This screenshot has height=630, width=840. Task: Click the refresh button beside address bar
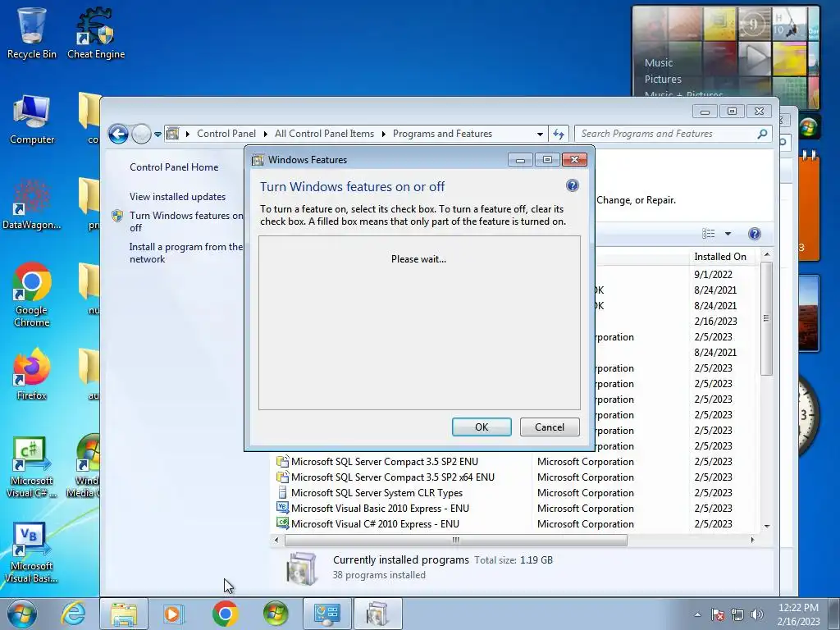558,134
